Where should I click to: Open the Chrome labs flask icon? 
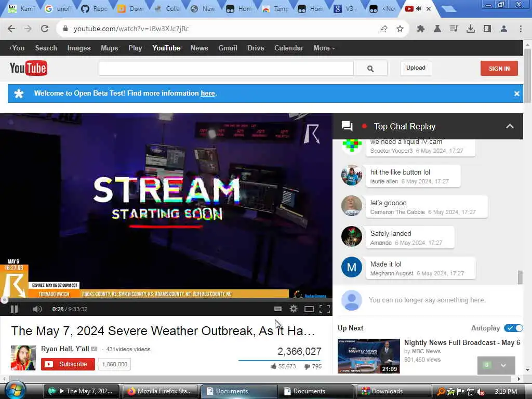[x=437, y=29]
